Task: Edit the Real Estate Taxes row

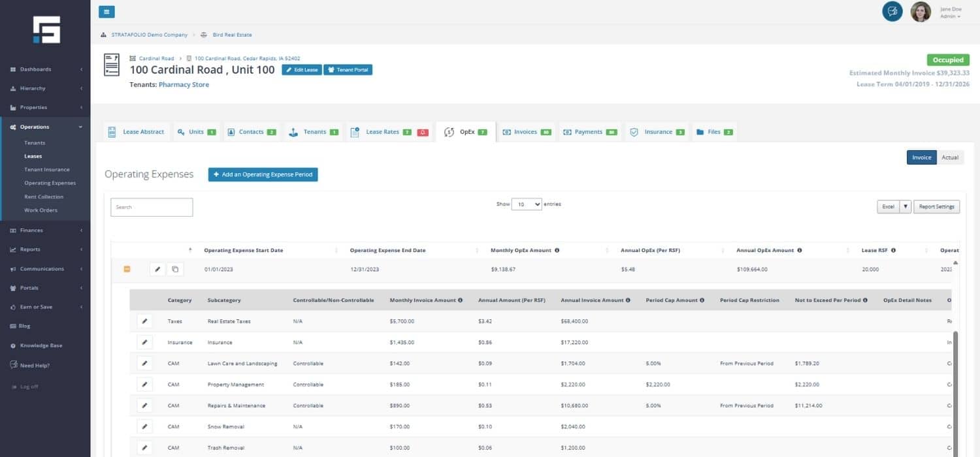Action: (144, 321)
